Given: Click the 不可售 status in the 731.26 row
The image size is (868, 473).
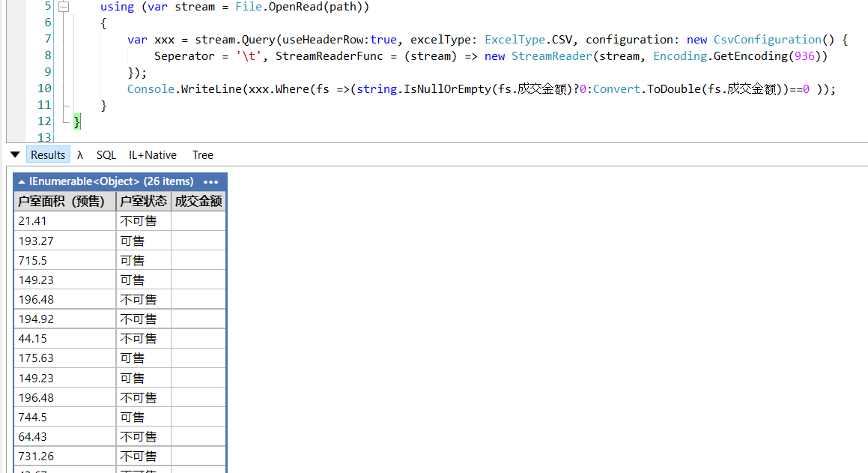Looking at the screenshot, I should [x=139, y=457].
